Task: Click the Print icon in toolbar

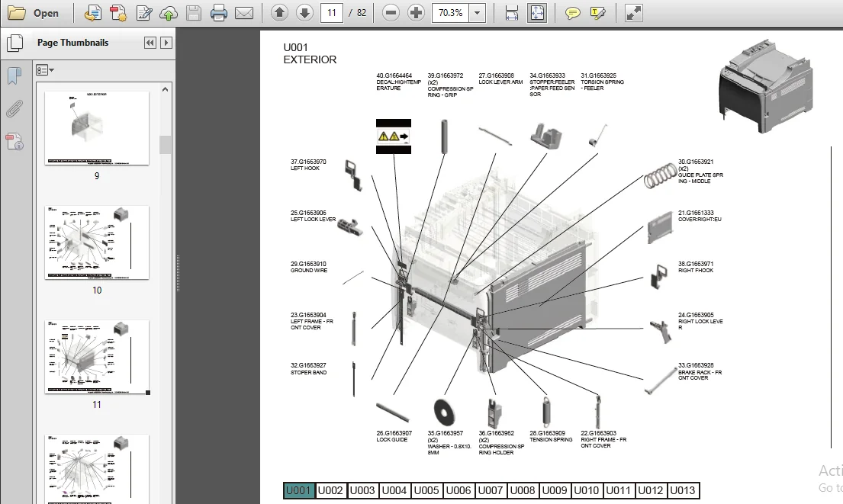Action: pos(218,13)
